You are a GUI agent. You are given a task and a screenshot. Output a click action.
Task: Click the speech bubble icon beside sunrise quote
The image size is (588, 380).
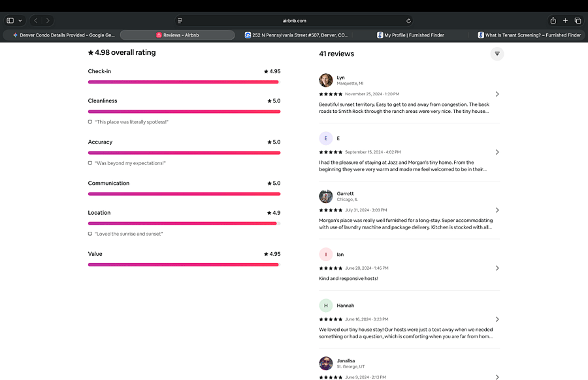90,234
